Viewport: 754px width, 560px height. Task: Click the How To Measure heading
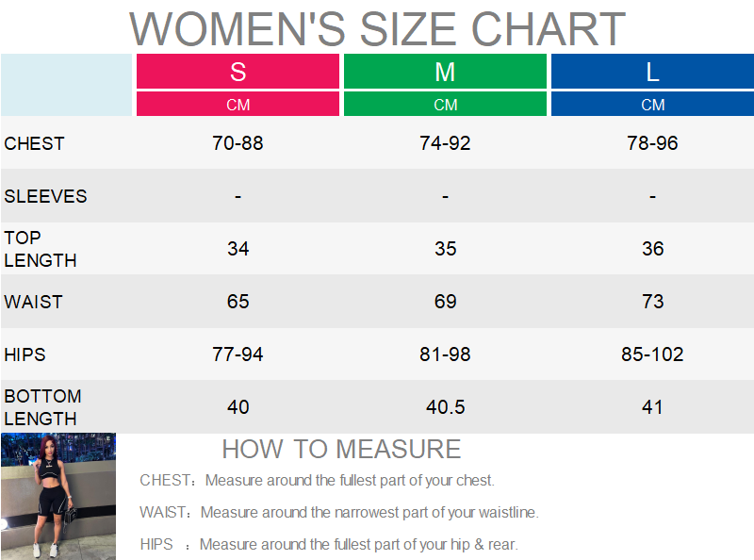341,449
